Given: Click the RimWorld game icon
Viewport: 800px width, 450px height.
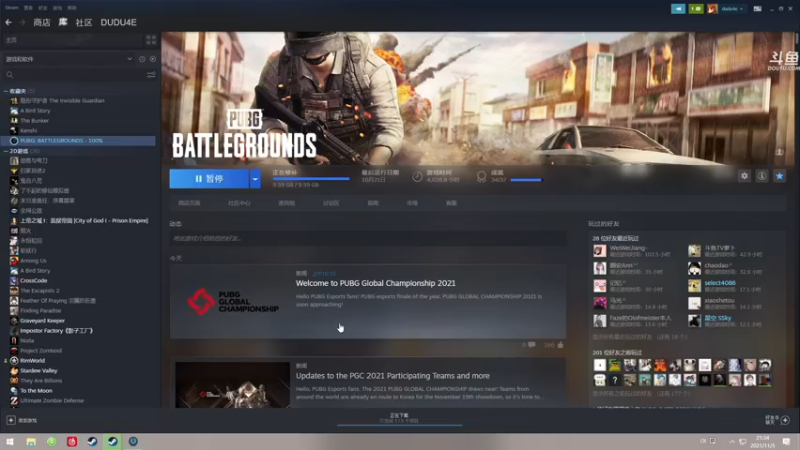Looking at the screenshot, I should tap(14, 361).
